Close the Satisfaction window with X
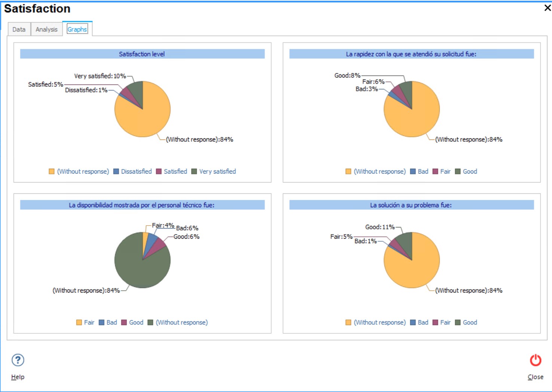 pyautogui.click(x=547, y=8)
